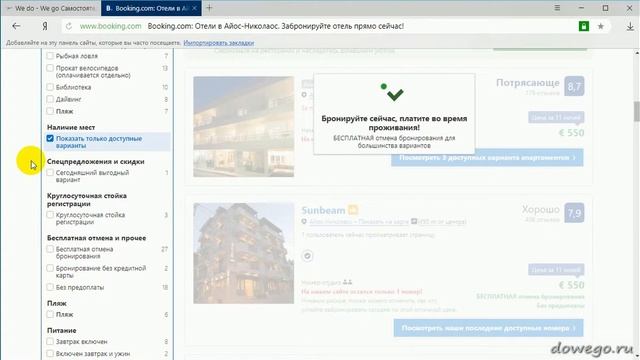This screenshot has height=360, width=640.
Task: Open a new tab with plus button
Action: [x=209, y=8]
